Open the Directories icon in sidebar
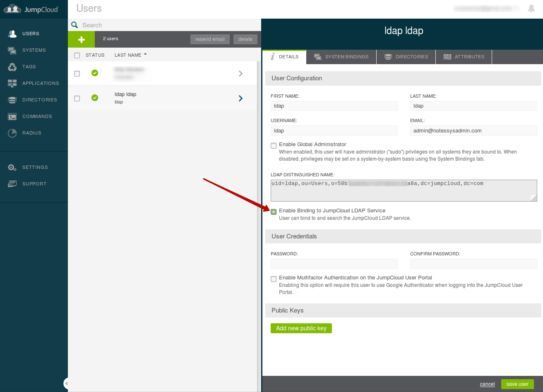 (x=12, y=100)
